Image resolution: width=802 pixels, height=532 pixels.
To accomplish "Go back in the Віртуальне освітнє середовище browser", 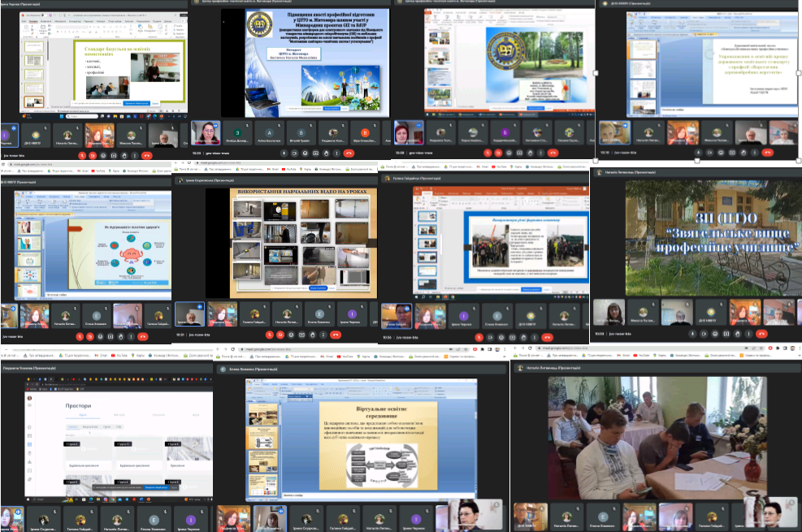I will 219,349.
